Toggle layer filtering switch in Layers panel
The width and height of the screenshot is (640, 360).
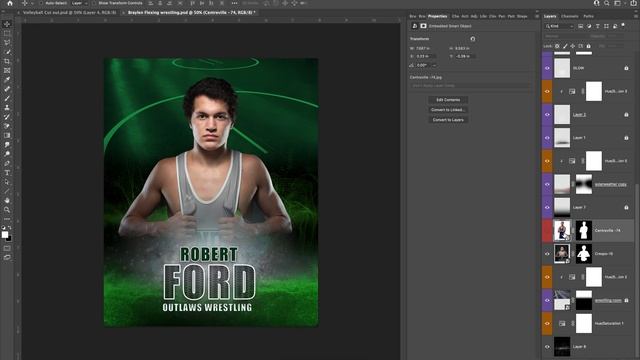[623, 26]
